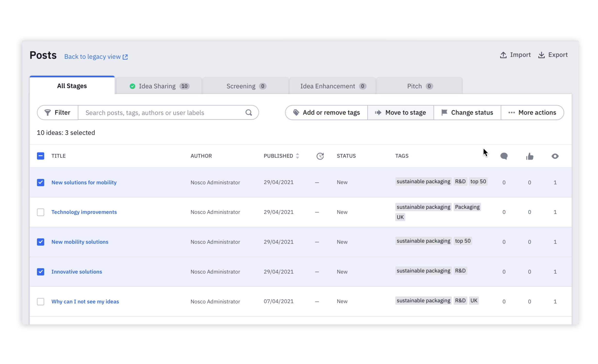
Task: Click the 07/04/2021 published date
Action: [x=279, y=301]
